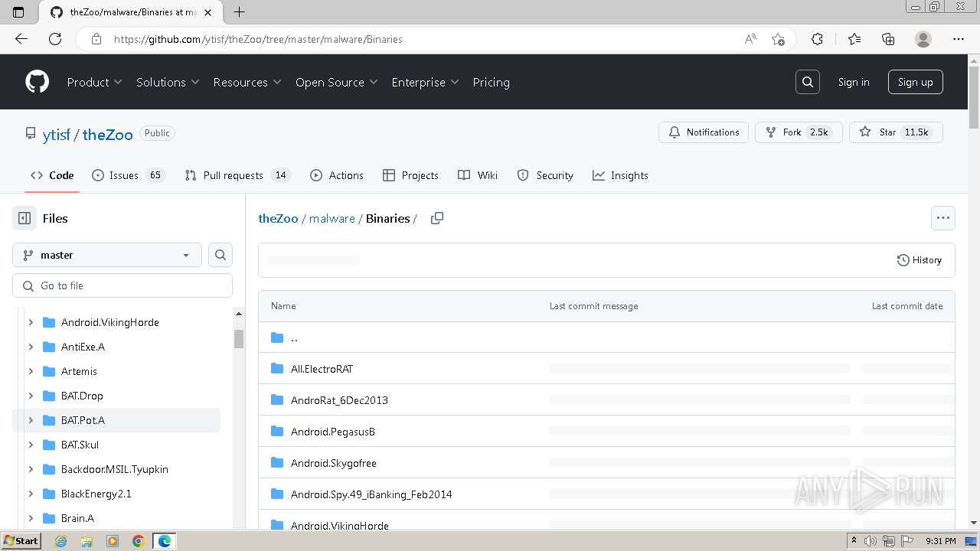Click the All.ElectroRAT folder icon
Image resolution: width=980 pixels, height=551 pixels.
[277, 369]
